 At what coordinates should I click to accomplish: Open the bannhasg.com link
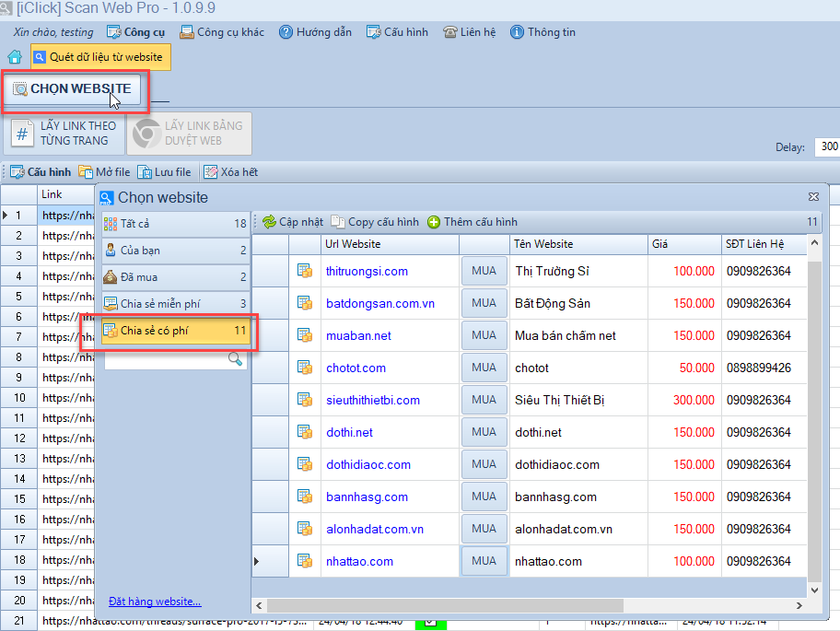tap(367, 497)
